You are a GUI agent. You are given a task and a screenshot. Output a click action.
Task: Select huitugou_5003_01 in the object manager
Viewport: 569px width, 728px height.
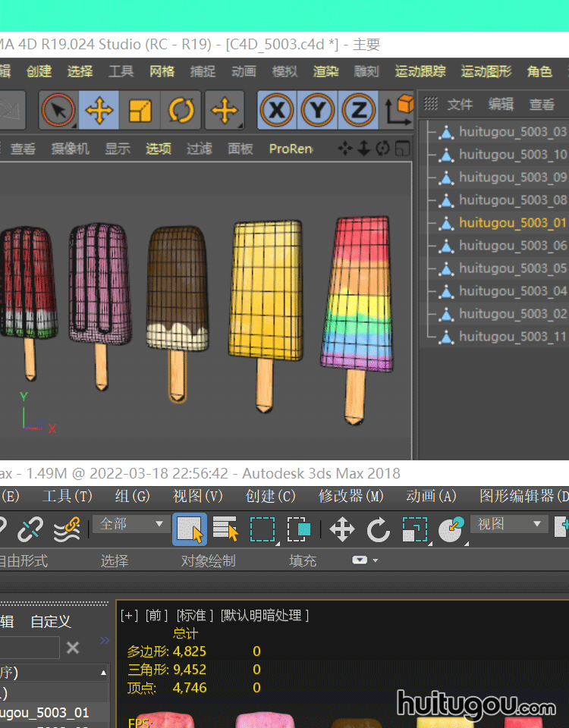point(512,223)
